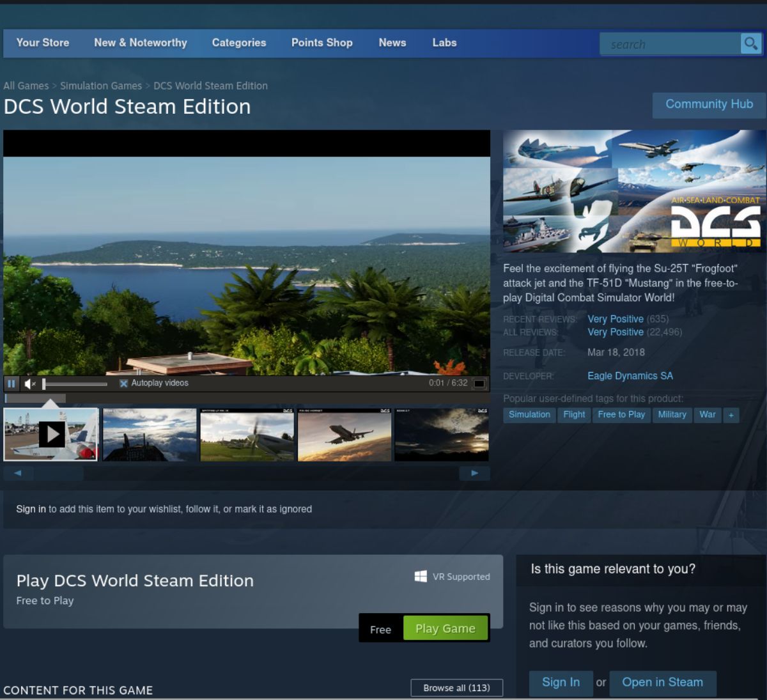Click the video progress bar
Image resolution: width=767 pixels, height=700 pixels.
(247, 398)
